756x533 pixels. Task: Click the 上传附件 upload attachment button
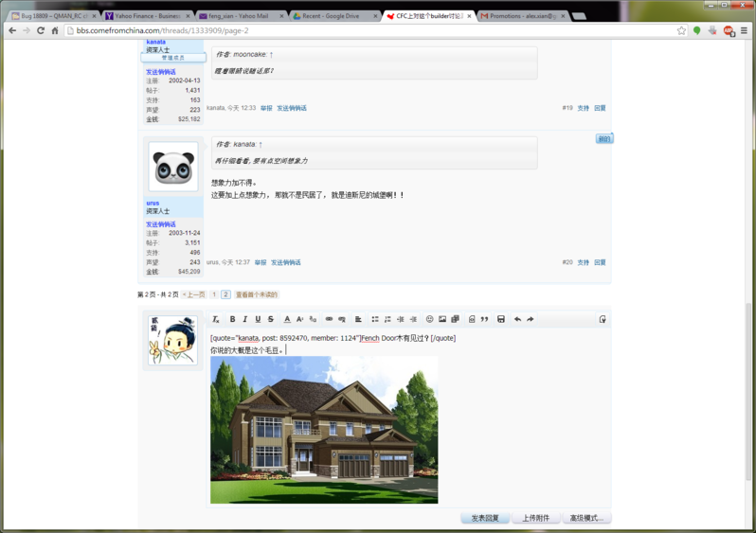pyautogui.click(x=535, y=518)
